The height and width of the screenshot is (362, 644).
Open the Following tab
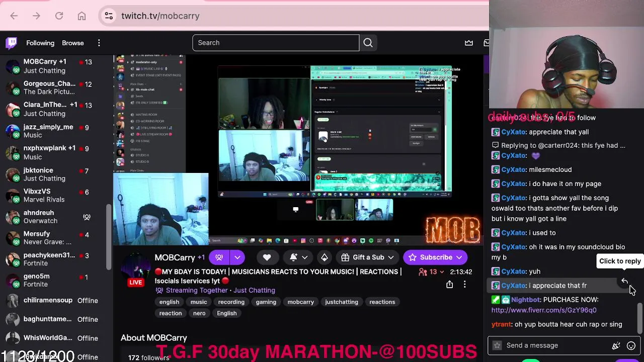(40, 43)
